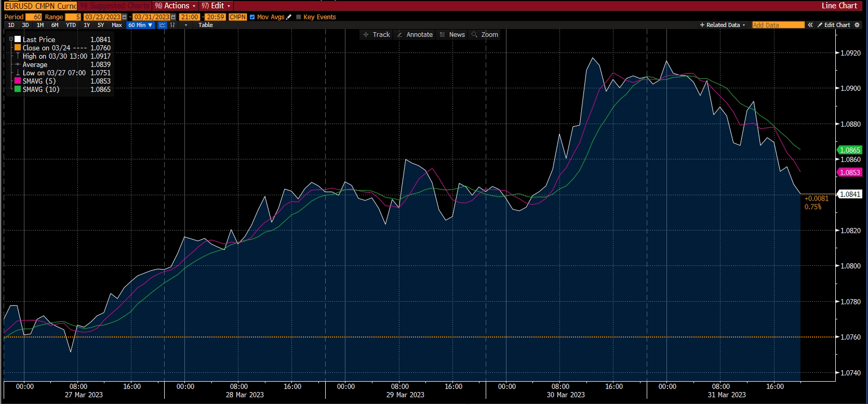
Task: Open the Actions menu
Action: [x=176, y=6]
